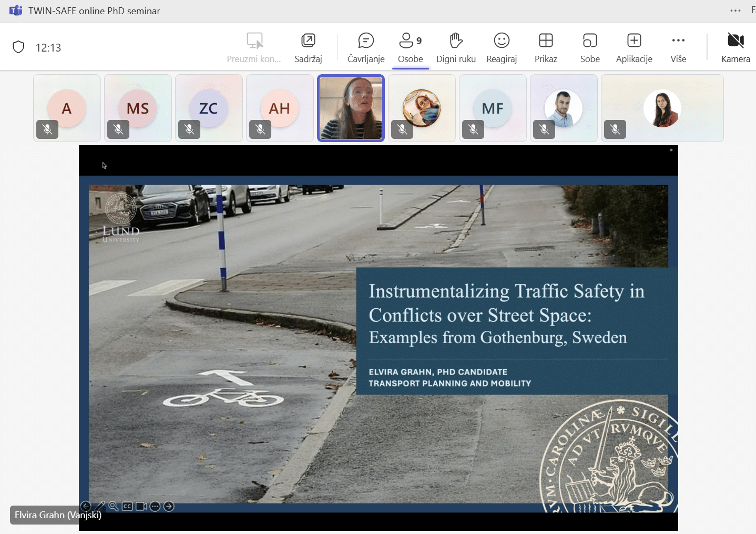
Task: Click the Teams logo icon
Action: pyautogui.click(x=16, y=11)
